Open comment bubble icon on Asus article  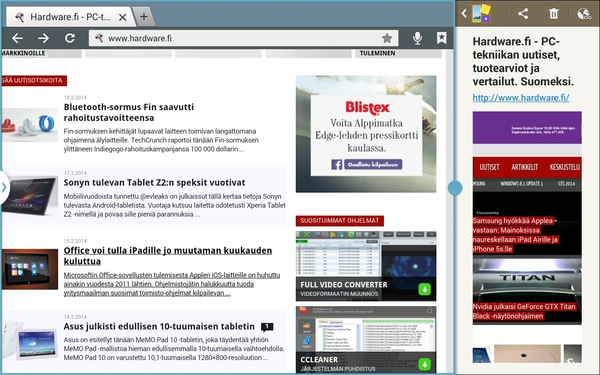(x=267, y=327)
